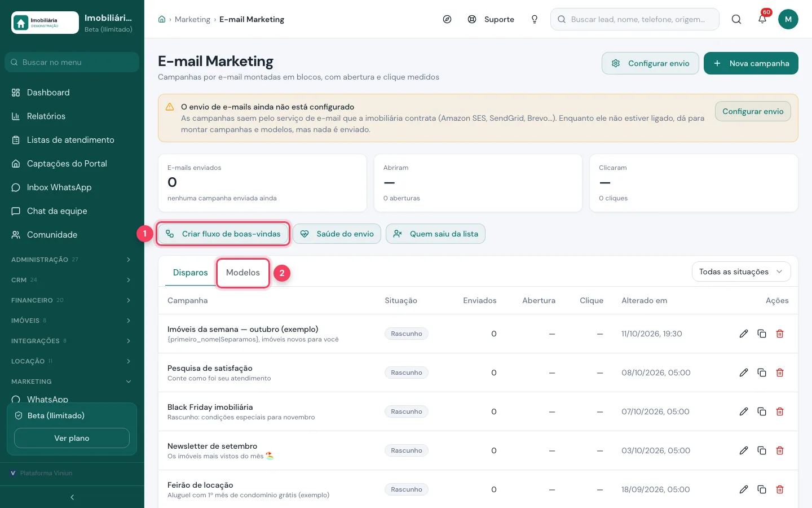Delete the Newsletter de setembro campaign
This screenshot has height=508, width=812.
[780, 450]
